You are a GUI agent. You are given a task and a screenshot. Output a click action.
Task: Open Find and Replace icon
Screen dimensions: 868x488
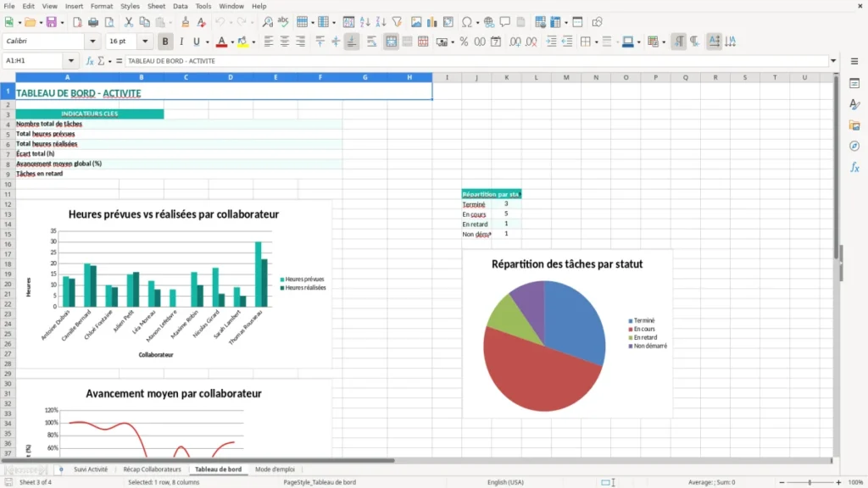pyautogui.click(x=267, y=22)
